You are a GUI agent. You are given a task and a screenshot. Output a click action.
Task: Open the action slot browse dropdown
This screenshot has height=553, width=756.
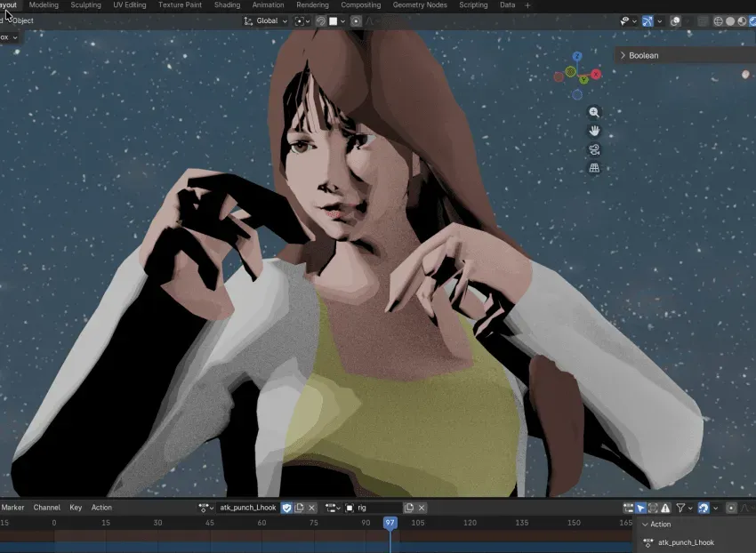click(x=333, y=508)
